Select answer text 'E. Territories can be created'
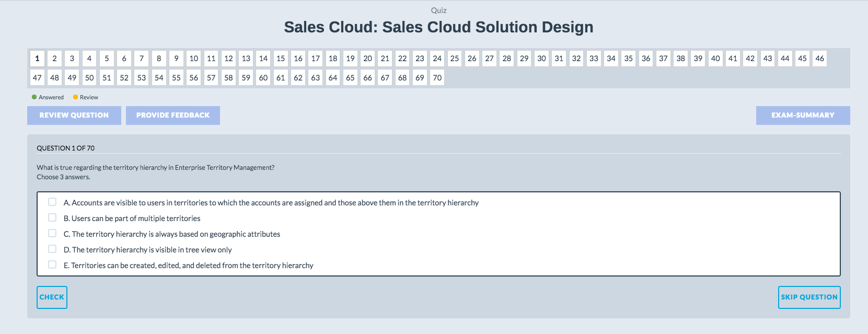The height and width of the screenshot is (334, 868). pyautogui.click(x=189, y=266)
